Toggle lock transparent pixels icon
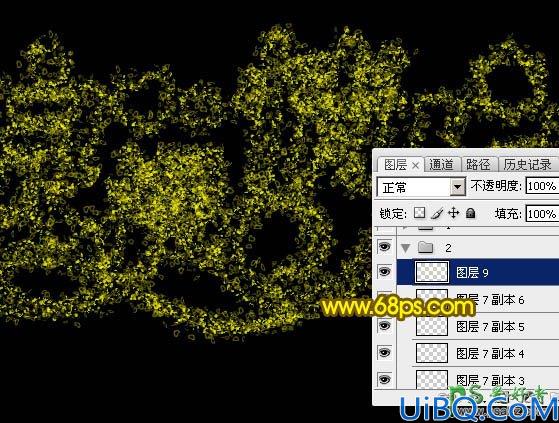The width and height of the screenshot is (559, 423). pos(420,213)
